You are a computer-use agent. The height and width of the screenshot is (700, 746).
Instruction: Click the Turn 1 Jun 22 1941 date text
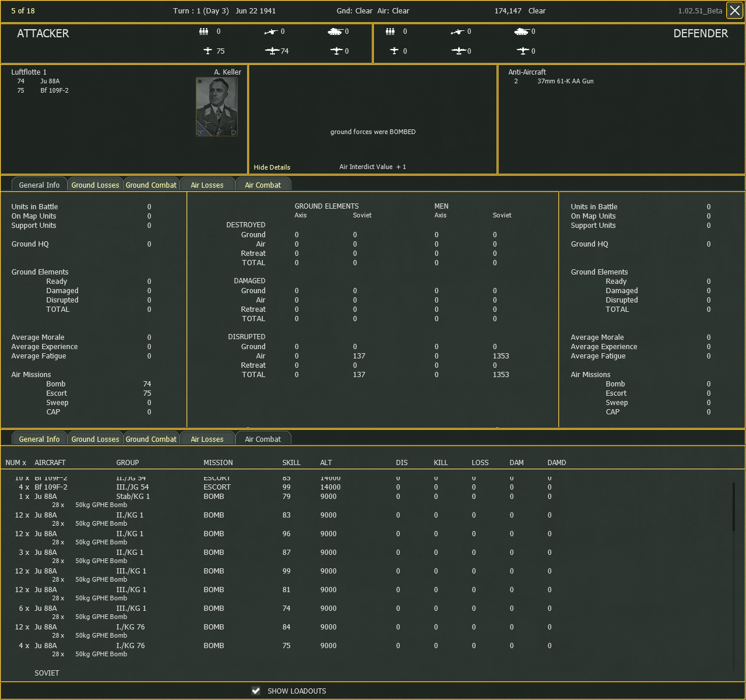(x=224, y=11)
